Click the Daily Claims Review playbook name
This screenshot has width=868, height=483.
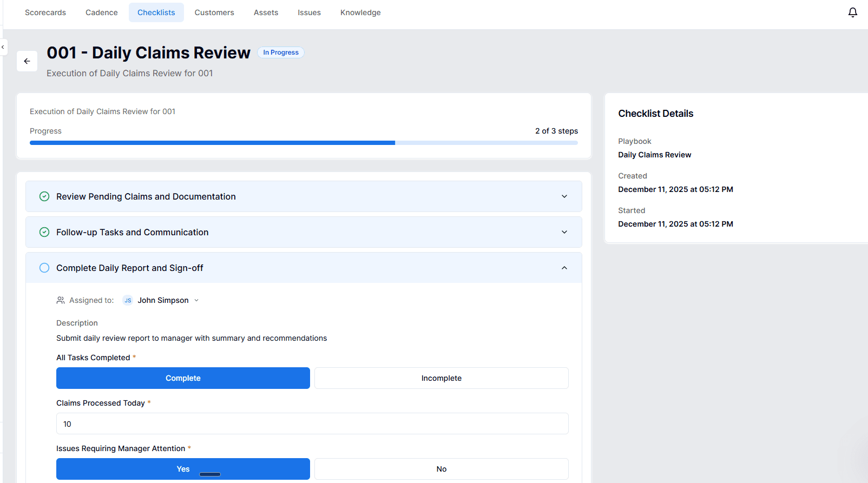click(655, 155)
